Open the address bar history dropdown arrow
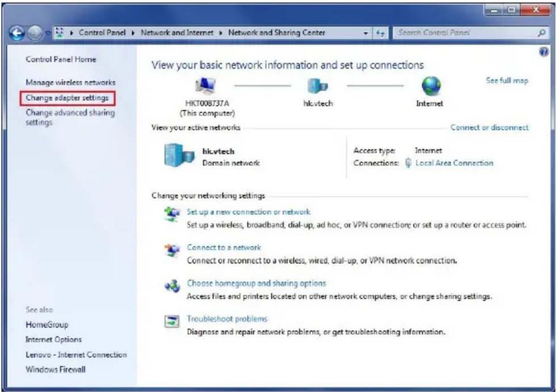 coord(366,33)
